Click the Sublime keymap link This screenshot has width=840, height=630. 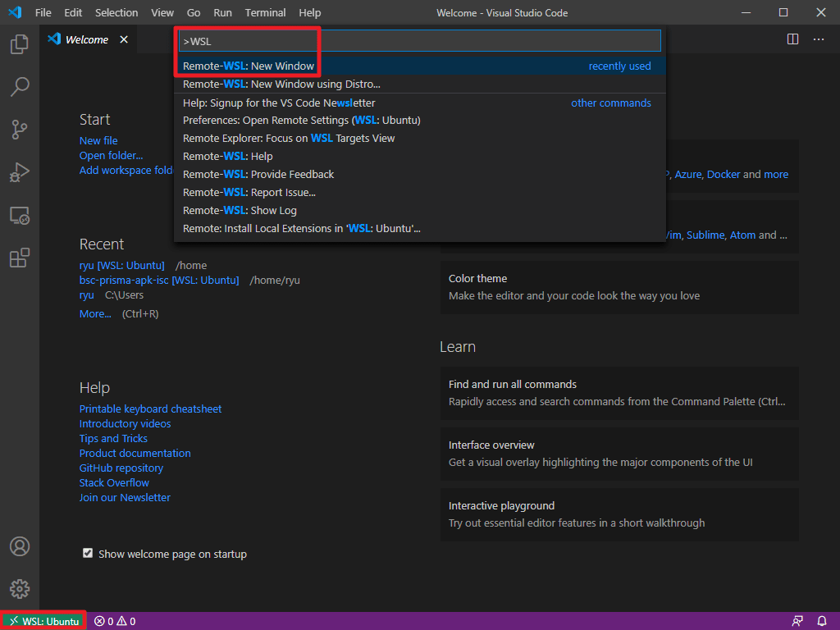pos(705,235)
